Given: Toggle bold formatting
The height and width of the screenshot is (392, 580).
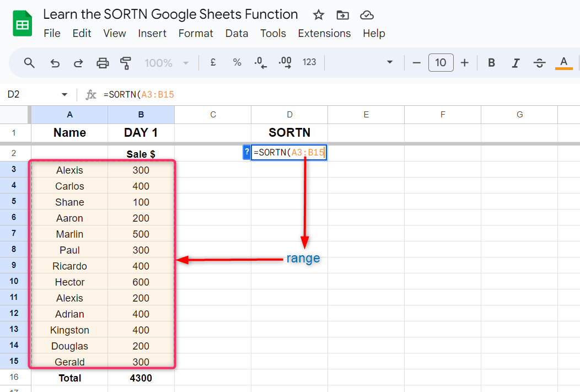Looking at the screenshot, I should pos(491,63).
